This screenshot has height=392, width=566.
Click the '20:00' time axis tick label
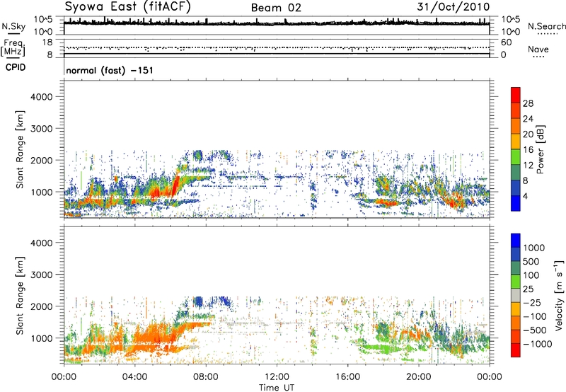(x=418, y=377)
